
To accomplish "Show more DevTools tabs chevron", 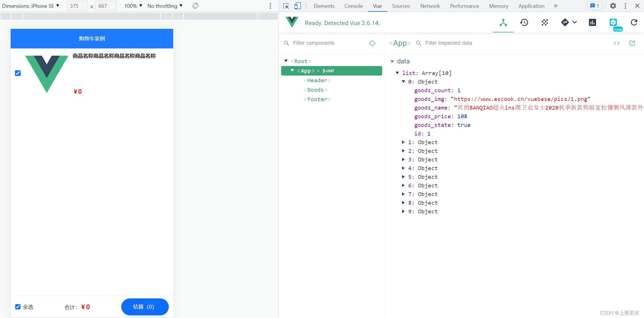I will [x=556, y=6].
